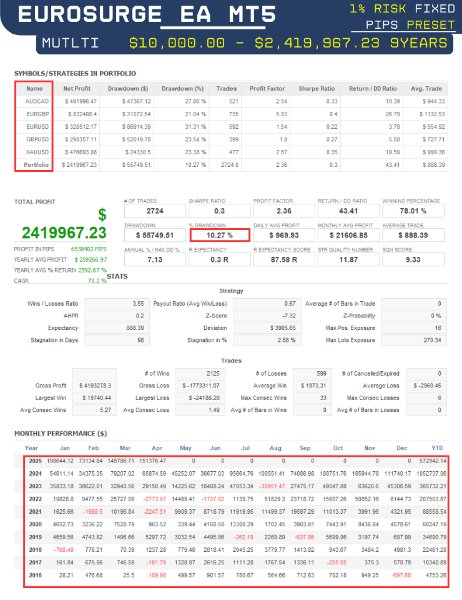
Task: Click the '# of Cancelled/Expired' label
Action: [371, 373]
